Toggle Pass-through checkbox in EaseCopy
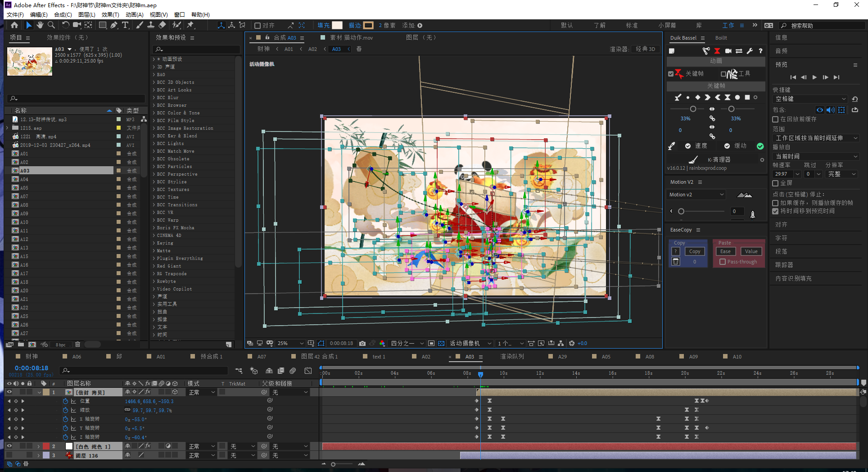868x472 pixels. (723, 262)
